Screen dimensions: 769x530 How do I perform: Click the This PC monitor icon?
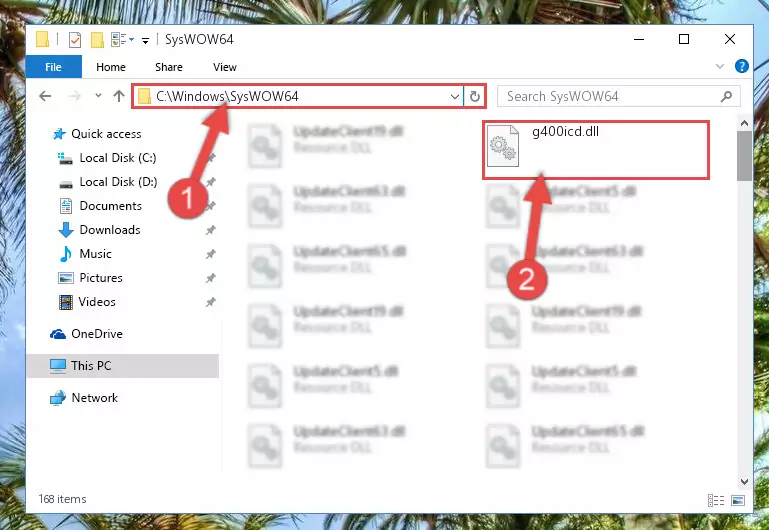click(x=58, y=366)
